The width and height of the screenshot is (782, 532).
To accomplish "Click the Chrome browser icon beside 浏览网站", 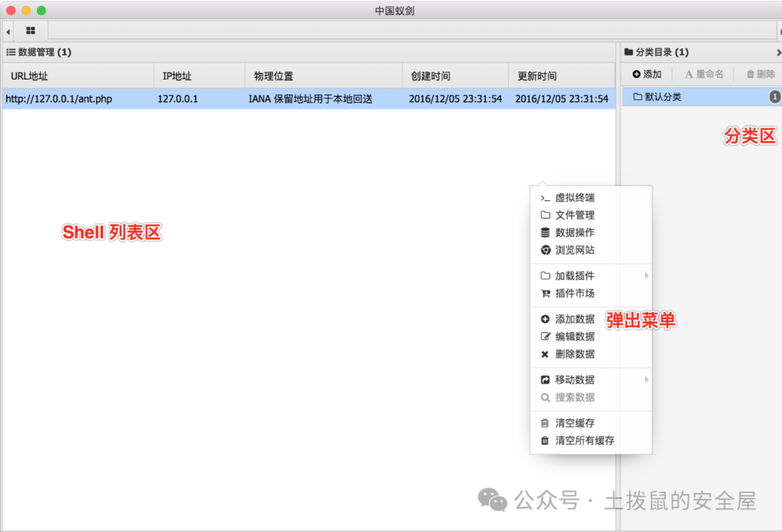I will (546, 250).
